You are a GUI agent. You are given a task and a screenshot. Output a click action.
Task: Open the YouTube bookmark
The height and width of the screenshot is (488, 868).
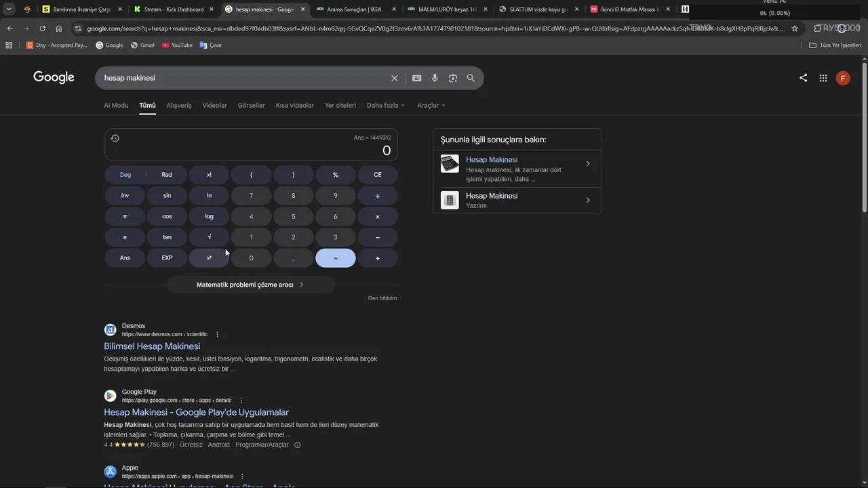click(177, 45)
